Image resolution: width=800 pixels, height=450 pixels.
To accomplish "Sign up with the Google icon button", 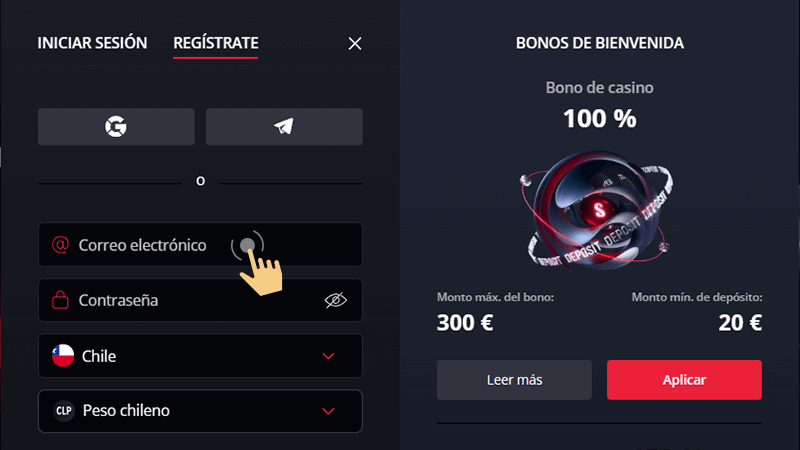I will tap(116, 127).
